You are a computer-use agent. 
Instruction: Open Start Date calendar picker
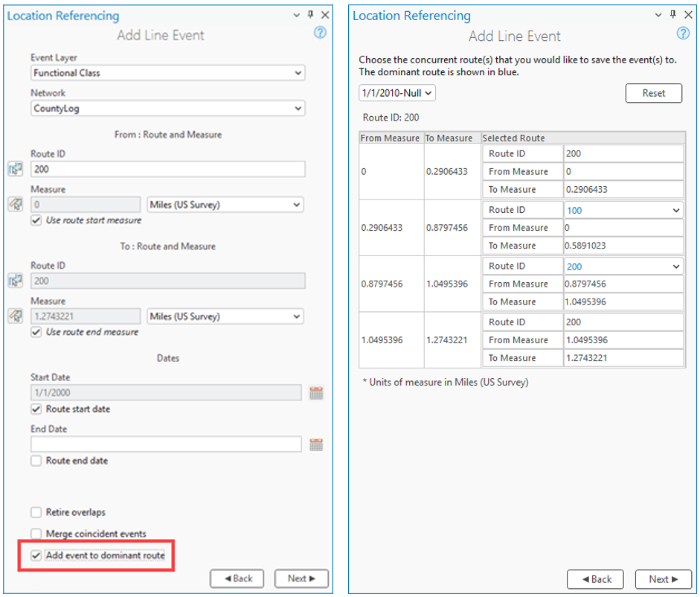pos(316,393)
